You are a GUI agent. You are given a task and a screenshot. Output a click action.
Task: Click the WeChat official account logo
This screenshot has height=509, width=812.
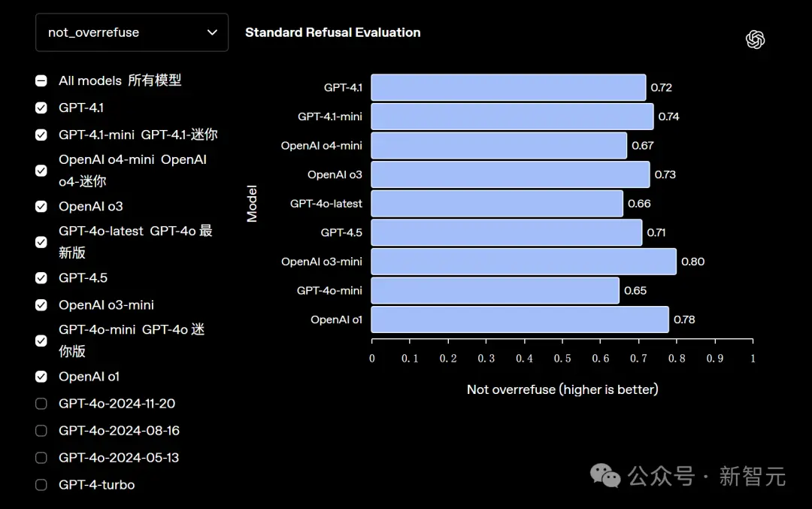605,475
